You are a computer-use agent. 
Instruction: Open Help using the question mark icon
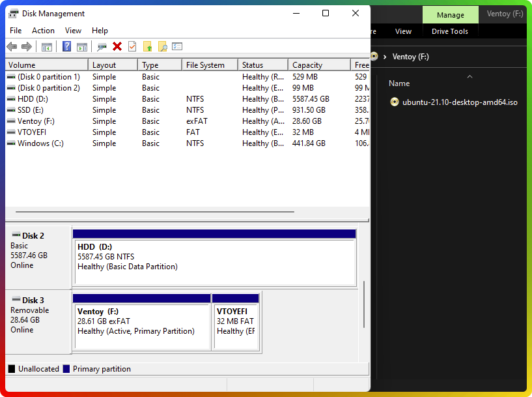(66, 46)
